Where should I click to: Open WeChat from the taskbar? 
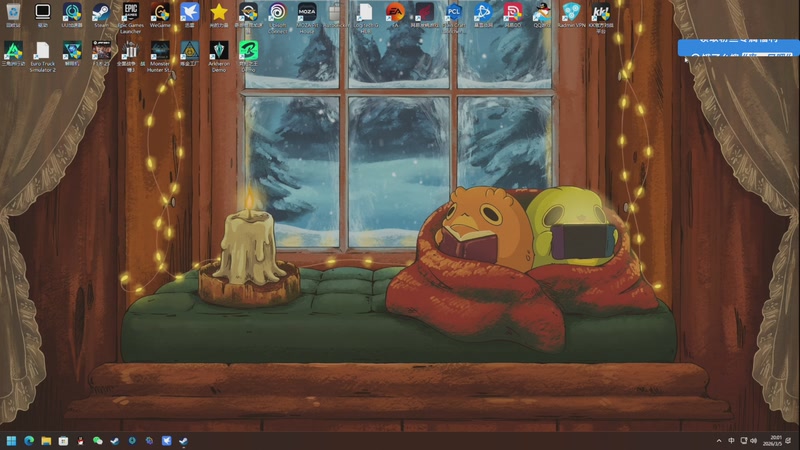pos(97,441)
